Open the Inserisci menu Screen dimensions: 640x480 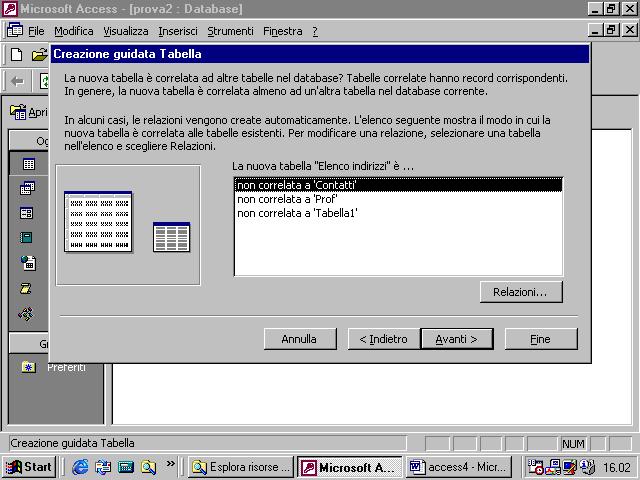pyautogui.click(x=178, y=31)
